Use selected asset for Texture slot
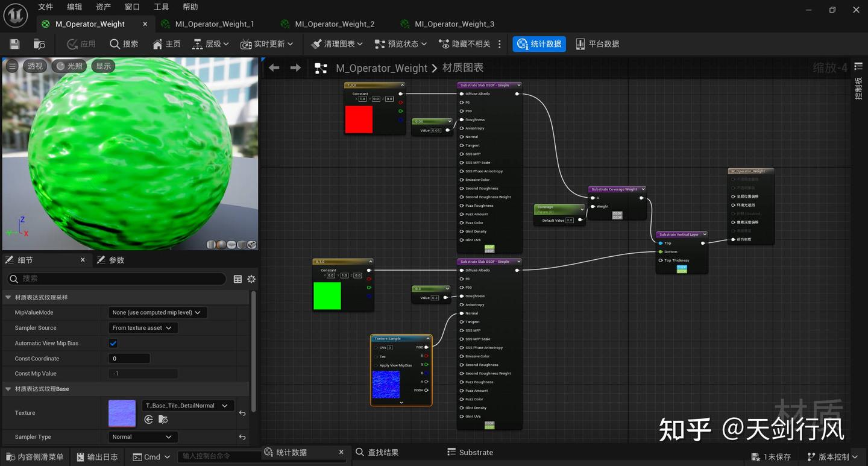The width and height of the screenshot is (868, 466). pos(149,420)
